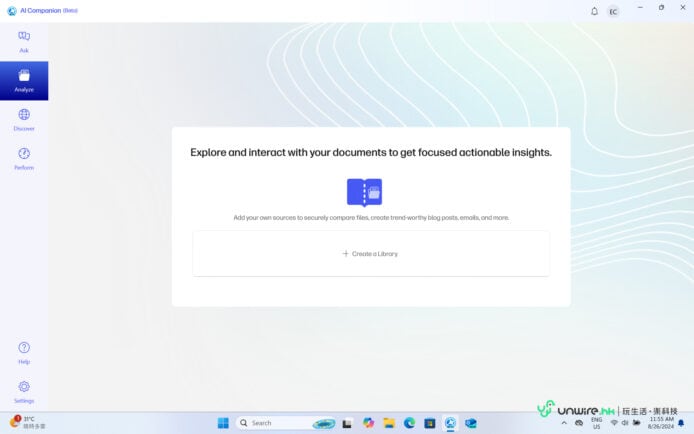The width and height of the screenshot is (694, 434).
Task: Open the weather widget on taskbar
Action: (x=24, y=422)
